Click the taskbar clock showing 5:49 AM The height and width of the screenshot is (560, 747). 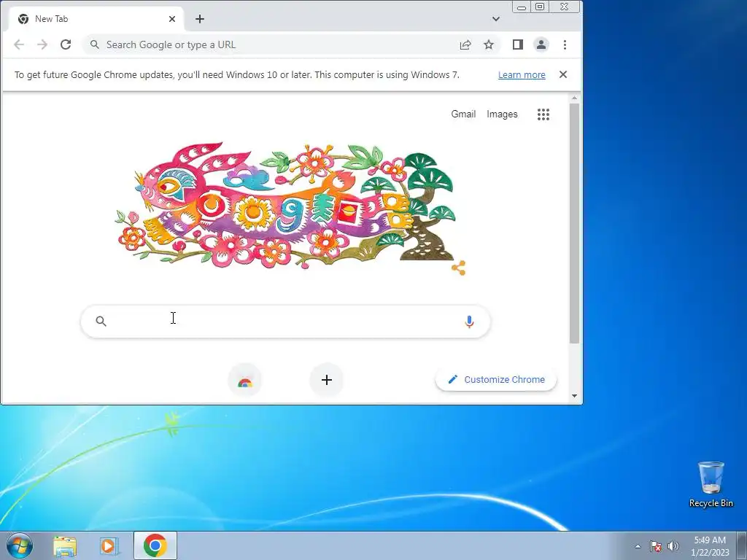(x=710, y=545)
